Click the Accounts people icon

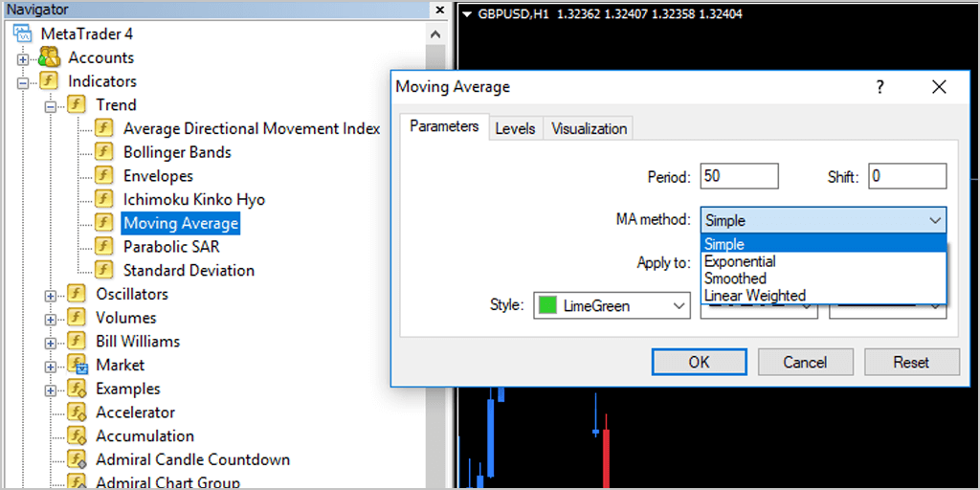tap(50, 57)
